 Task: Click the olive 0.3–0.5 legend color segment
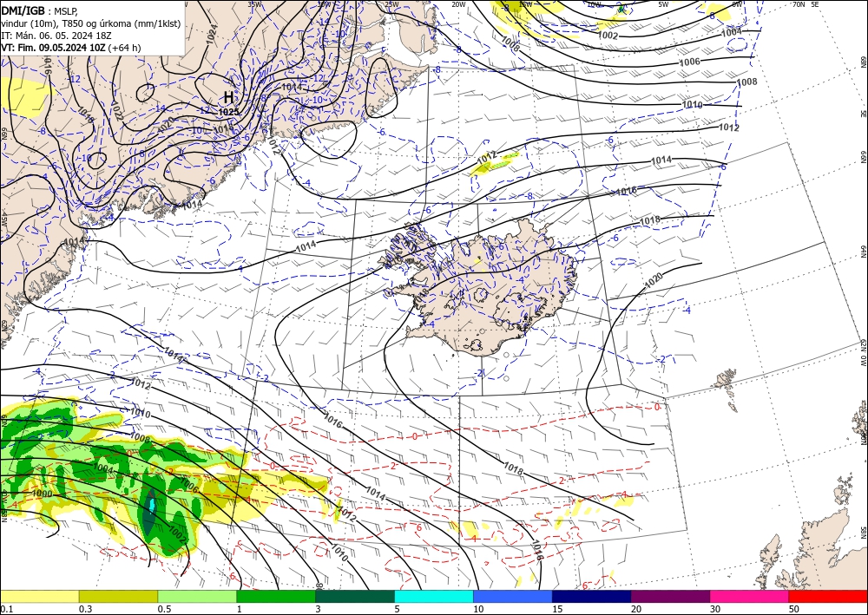pos(118,596)
